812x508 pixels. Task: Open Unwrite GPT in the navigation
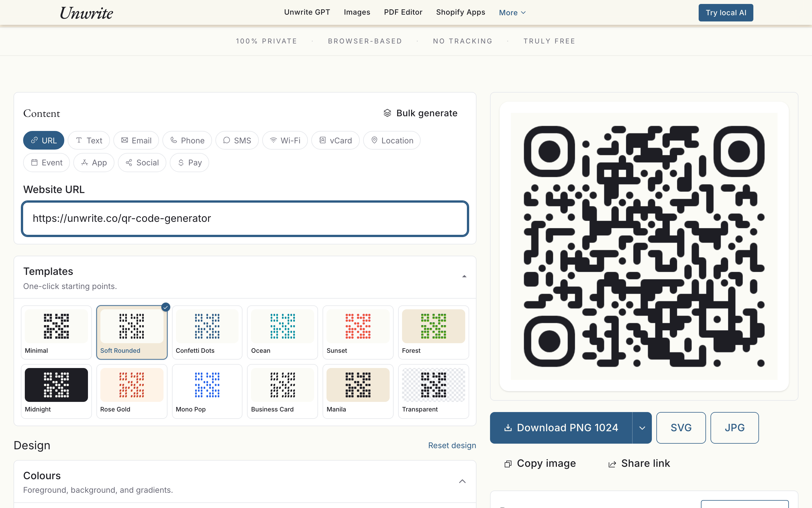(307, 12)
